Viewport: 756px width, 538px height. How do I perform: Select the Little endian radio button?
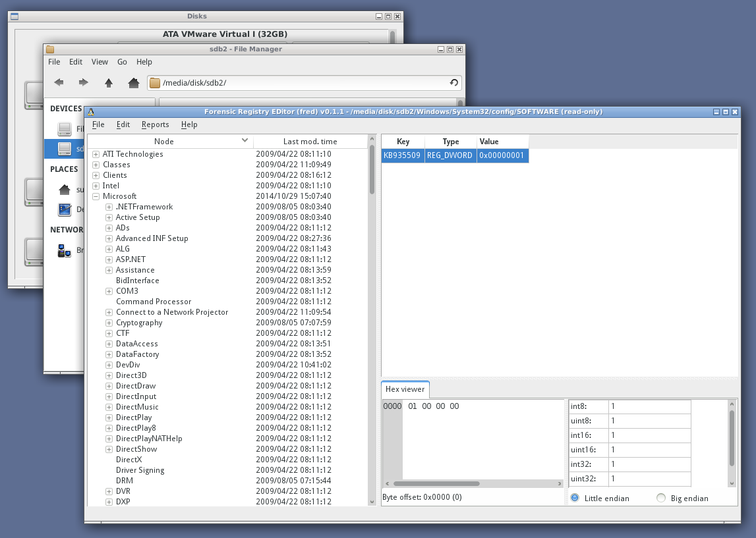tap(575, 498)
